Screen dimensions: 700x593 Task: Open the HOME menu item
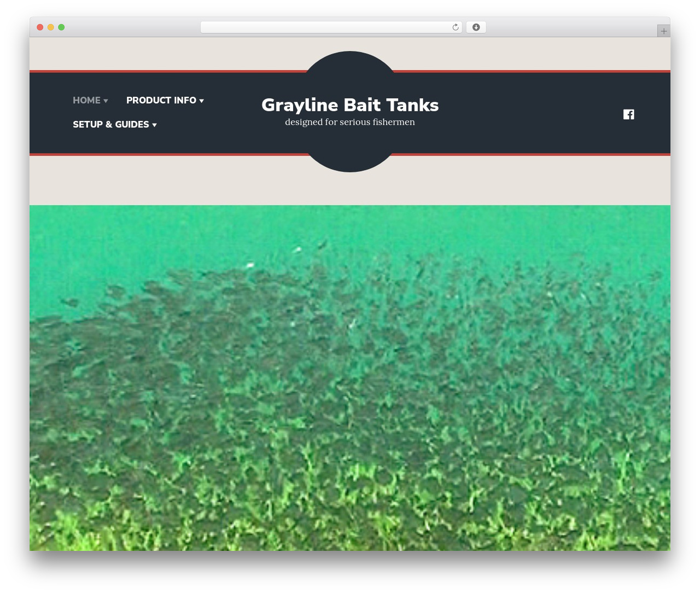point(86,100)
